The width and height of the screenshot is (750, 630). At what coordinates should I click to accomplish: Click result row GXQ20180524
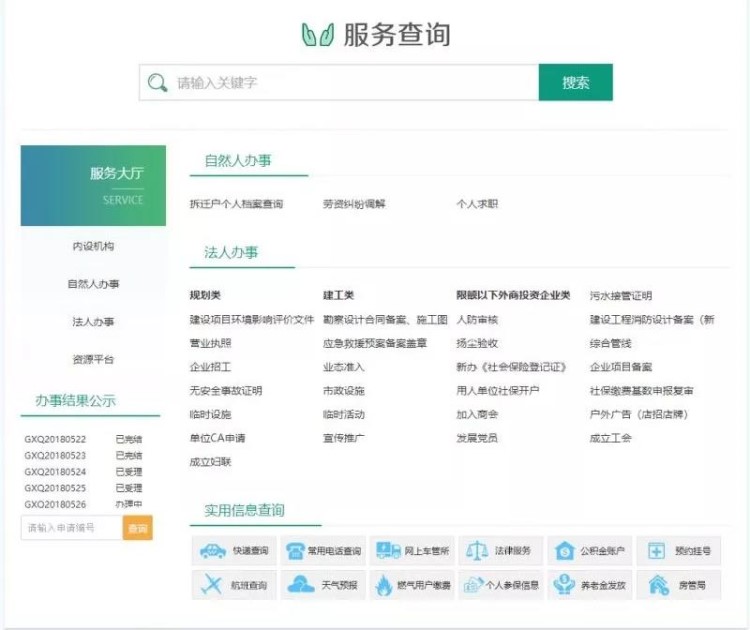pyautogui.click(x=83, y=472)
